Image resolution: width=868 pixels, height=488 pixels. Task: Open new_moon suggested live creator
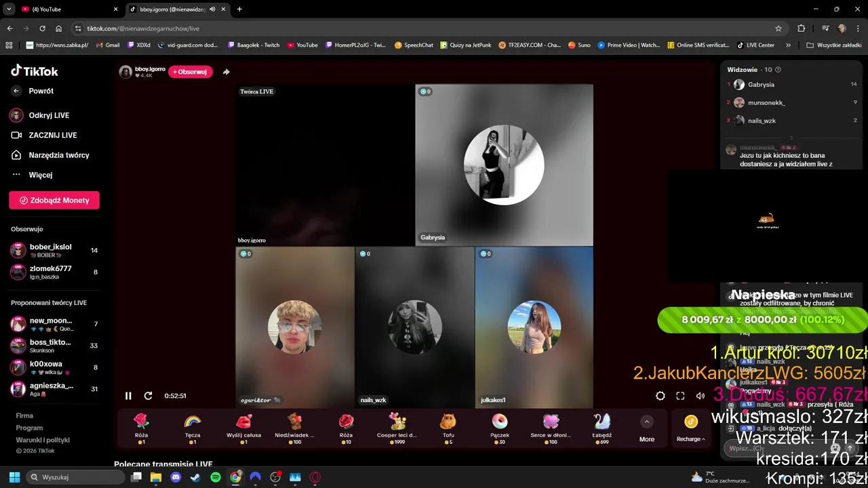(54, 324)
